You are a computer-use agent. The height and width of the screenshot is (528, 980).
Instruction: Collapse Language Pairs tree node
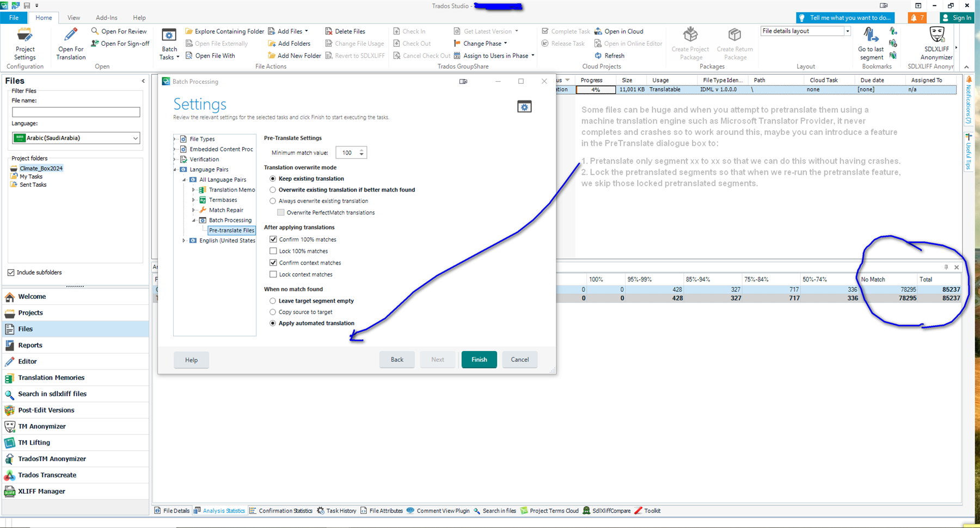click(x=175, y=169)
